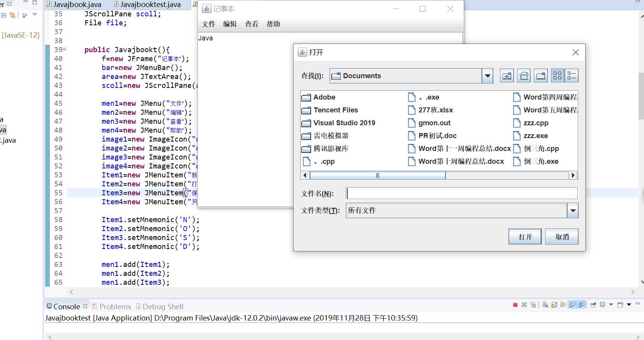
Task: Close the 打开 file dialog
Action: pyautogui.click(x=575, y=53)
